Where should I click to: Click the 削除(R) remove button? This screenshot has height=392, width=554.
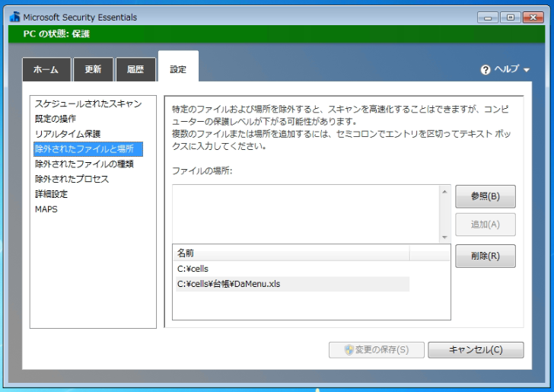click(x=485, y=256)
